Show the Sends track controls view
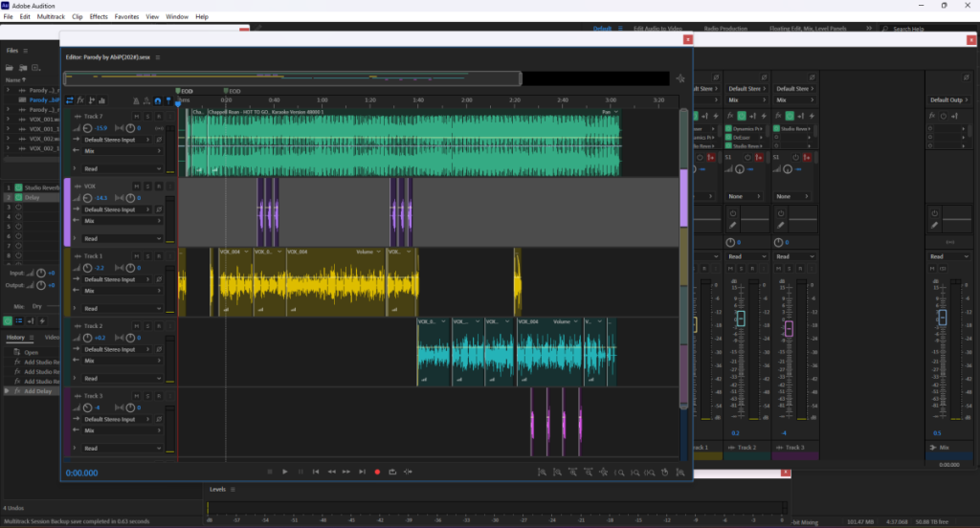The width and height of the screenshot is (980, 528). pos(91,100)
